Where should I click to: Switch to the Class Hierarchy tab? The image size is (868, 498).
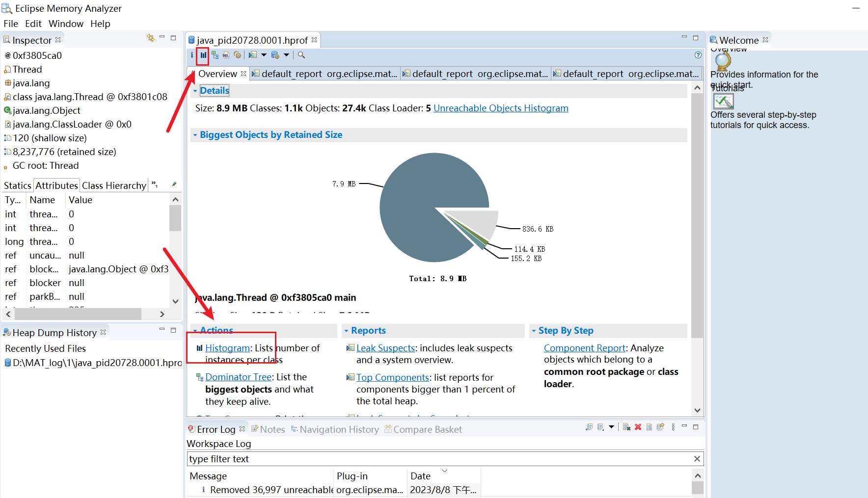114,185
